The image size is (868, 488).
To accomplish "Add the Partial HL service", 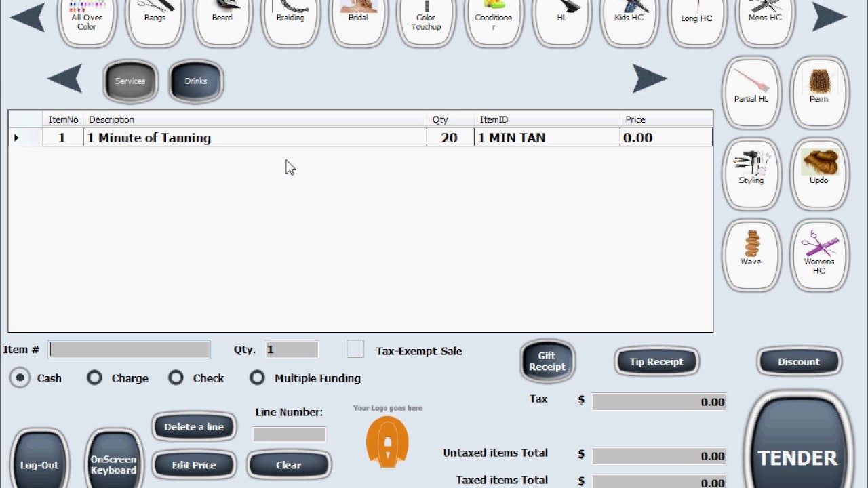I will 751,92.
